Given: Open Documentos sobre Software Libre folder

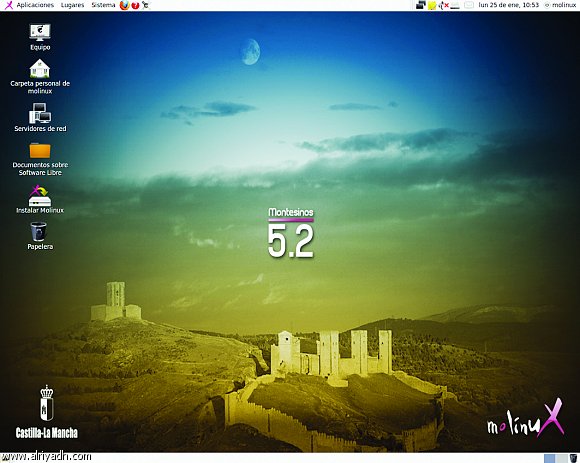Looking at the screenshot, I should click(40, 159).
